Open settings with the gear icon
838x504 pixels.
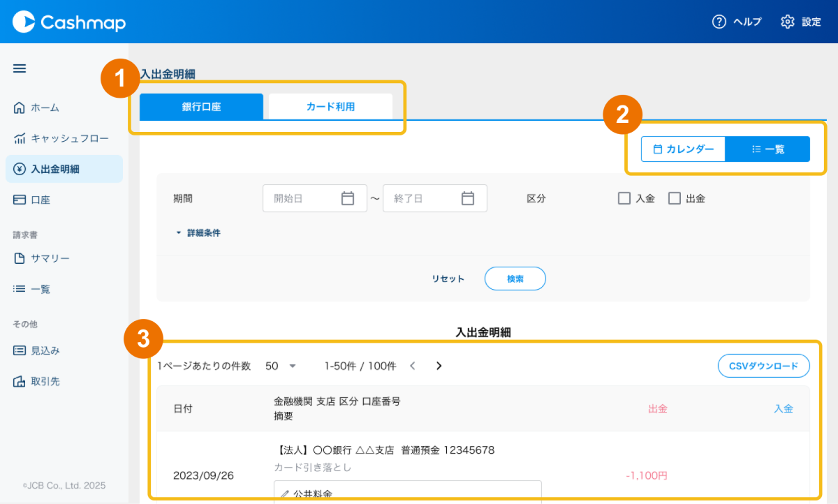tap(788, 22)
